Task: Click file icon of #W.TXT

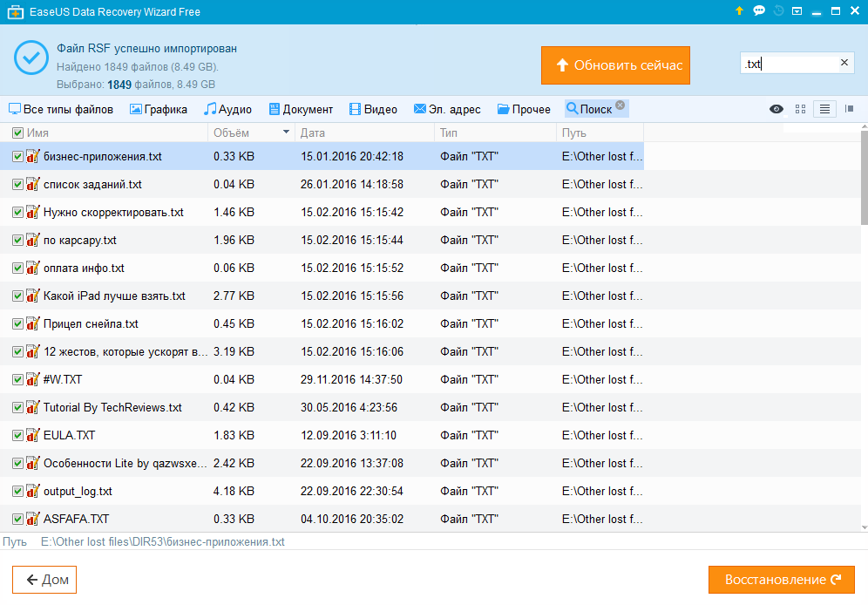Action: [32, 379]
